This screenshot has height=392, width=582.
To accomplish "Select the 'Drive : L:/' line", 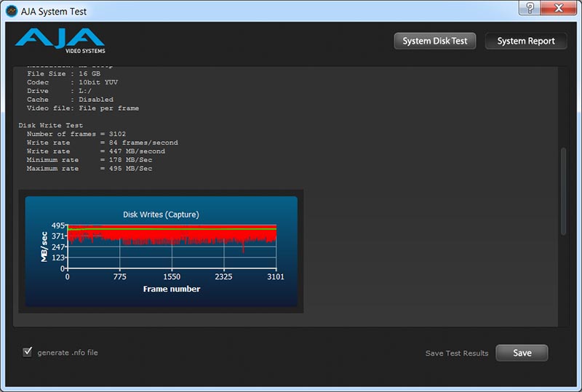I will click(x=59, y=91).
